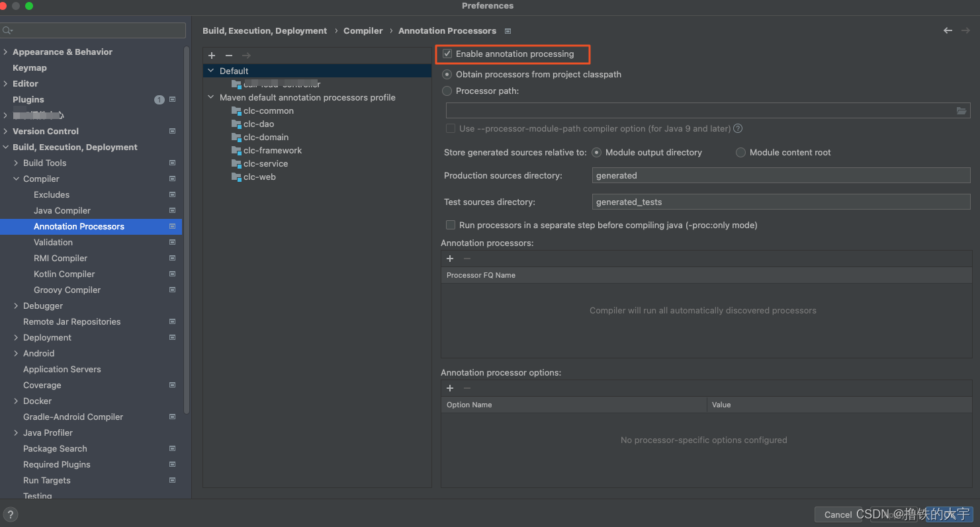Image resolution: width=980 pixels, height=527 pixels.
Task: Expand the Editor settings section
Action: [6, 84]
